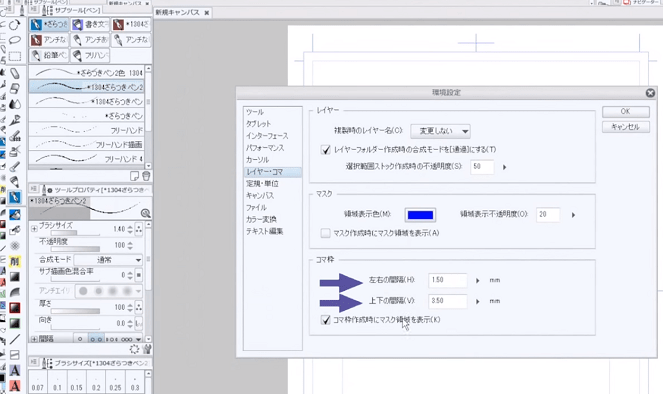Image resolution: width=663 pixels, height=394 pixels.
Task: Open the stroke preview magnifier icon
Action: pyautogui.click(x=145, y=213)
